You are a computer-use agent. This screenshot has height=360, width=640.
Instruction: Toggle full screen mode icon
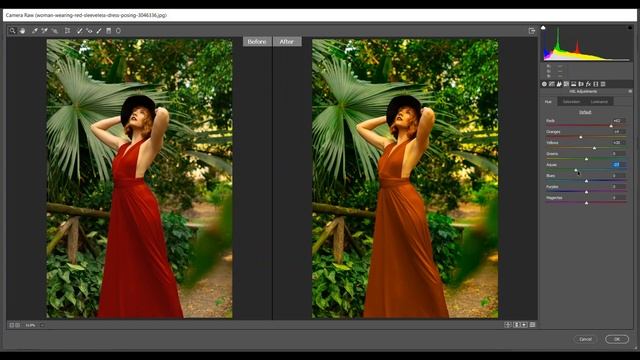531,31
